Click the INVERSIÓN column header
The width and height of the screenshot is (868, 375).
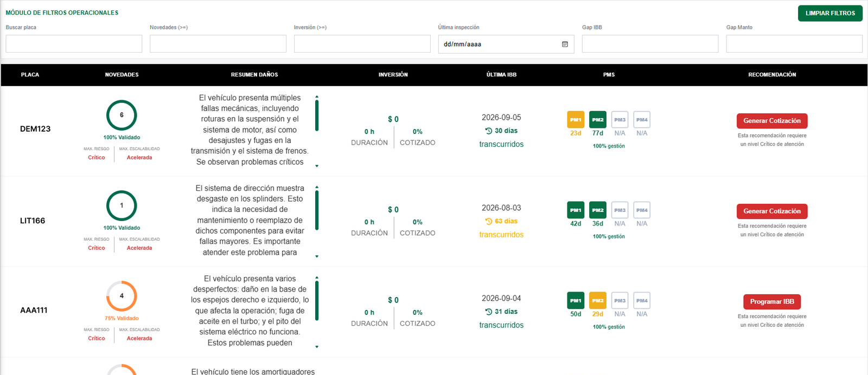tap(393, 75)
